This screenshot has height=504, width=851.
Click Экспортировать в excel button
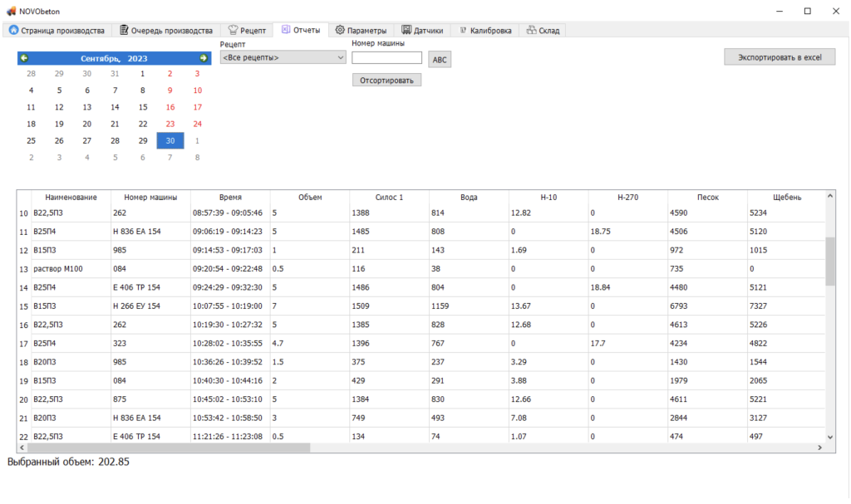pos(780,57)
